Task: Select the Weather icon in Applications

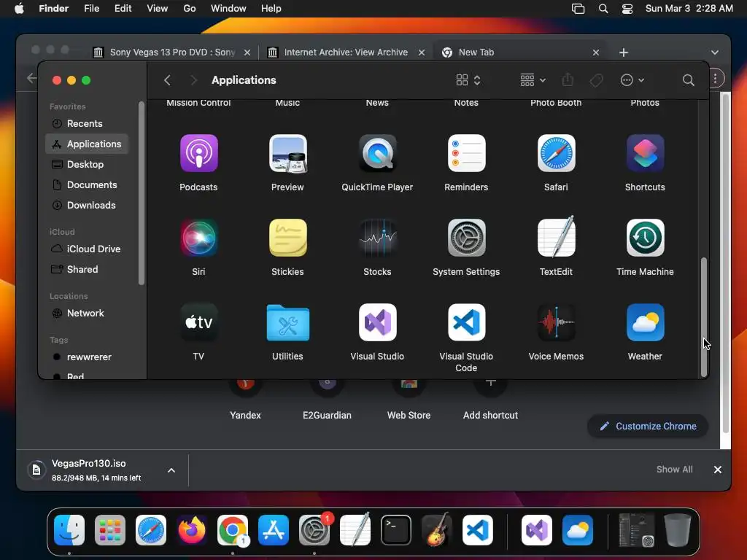Action: [x=645, y=322]
